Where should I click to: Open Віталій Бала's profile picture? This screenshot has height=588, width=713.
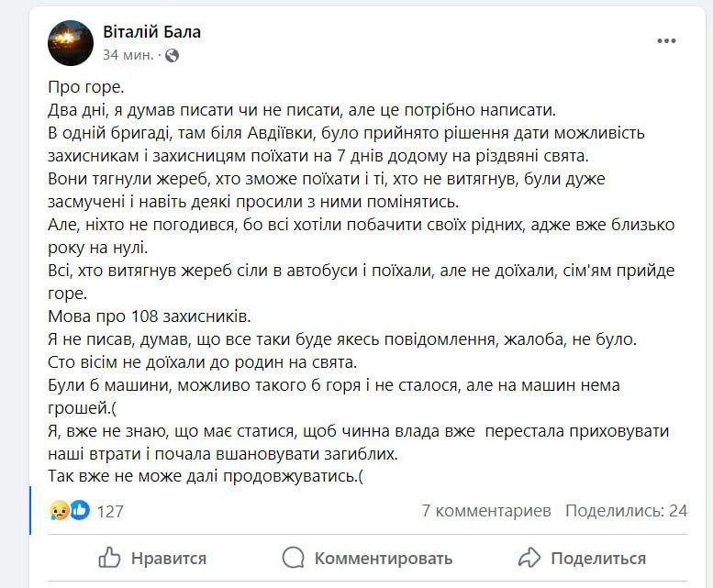pyautogui.click(x=71, y=43)
